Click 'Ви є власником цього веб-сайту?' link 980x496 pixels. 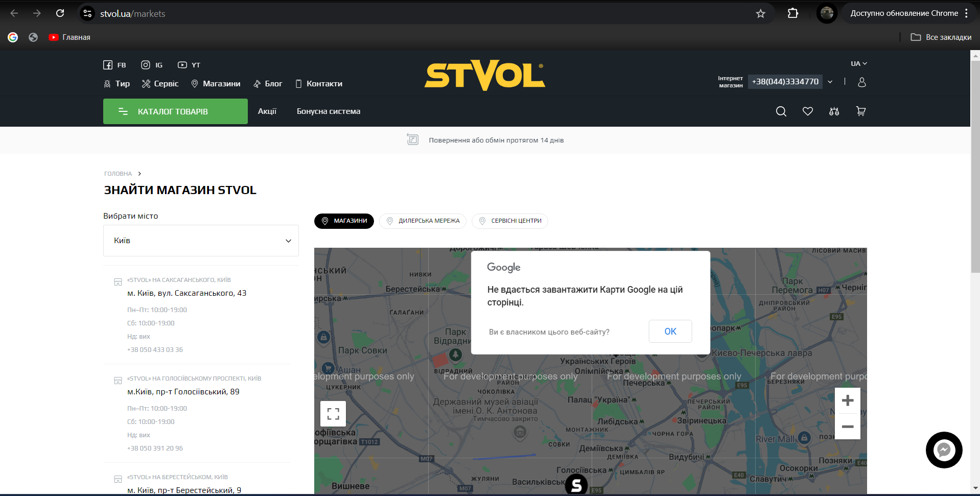[549, 332]
